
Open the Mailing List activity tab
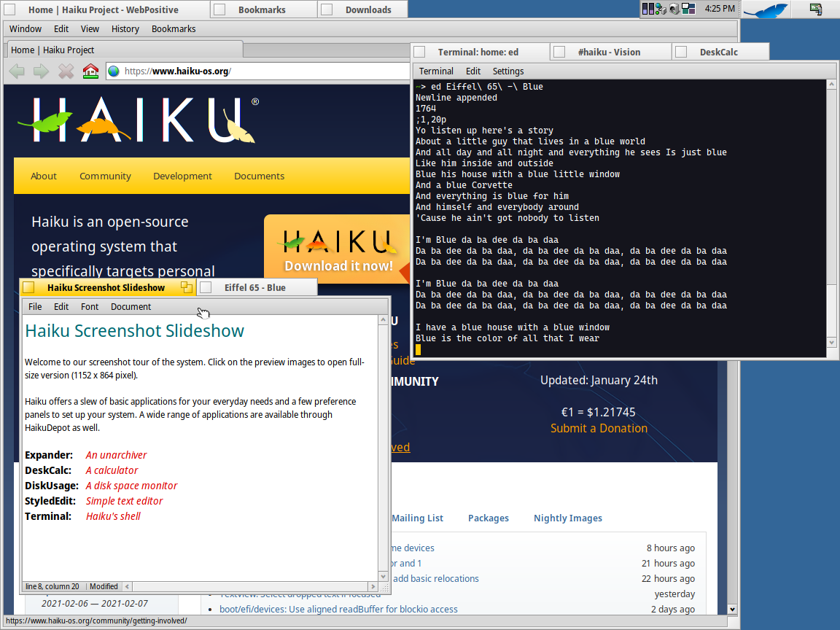[417, 518]
